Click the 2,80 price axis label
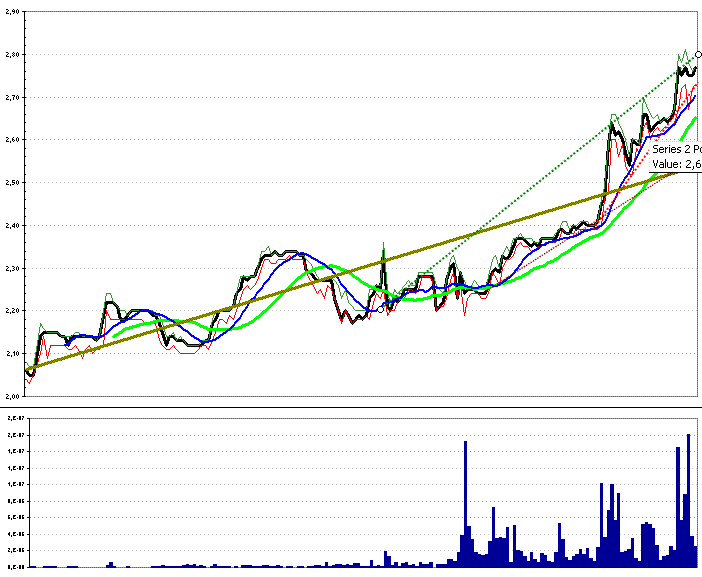 (x=12, y=55)
